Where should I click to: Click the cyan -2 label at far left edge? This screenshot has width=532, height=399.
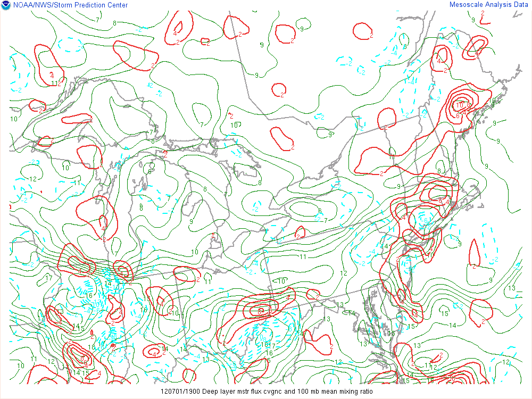click(19, 90)
